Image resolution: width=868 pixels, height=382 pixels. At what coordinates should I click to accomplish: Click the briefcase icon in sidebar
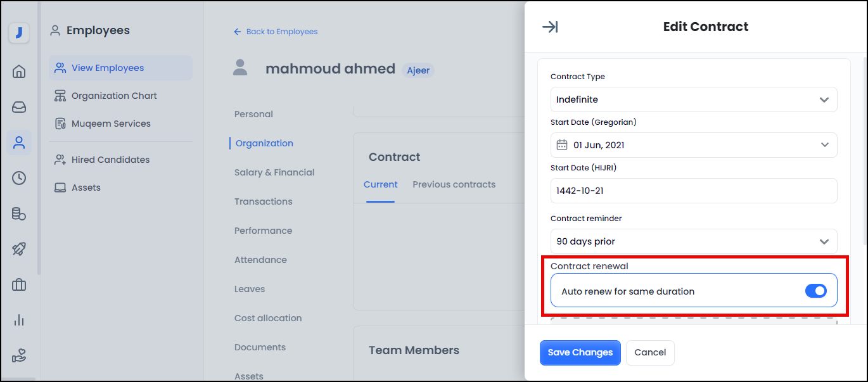(x=19, y=284)
